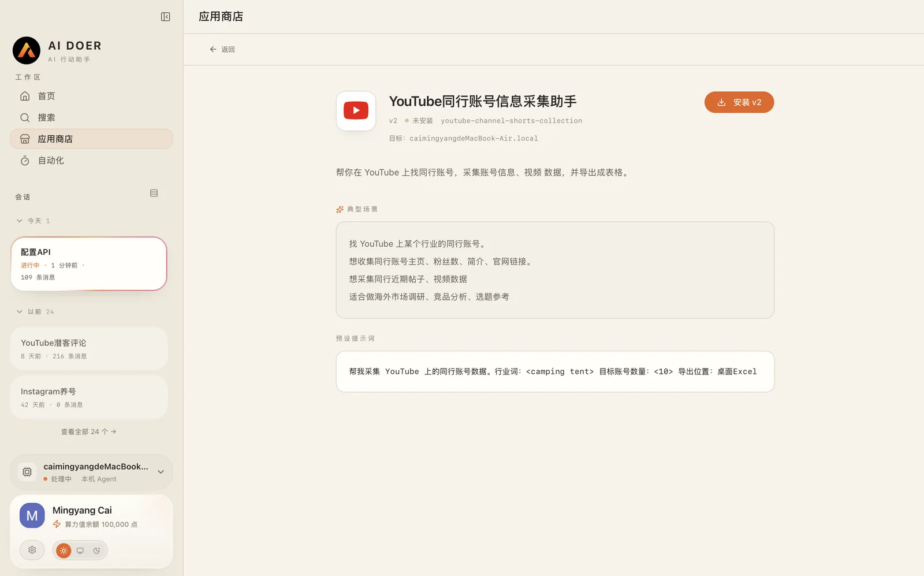Viewport: 924px width, 576px height.
Task: Click 返回 to go back
Action: pyautogui.click(x=222, y=49)
